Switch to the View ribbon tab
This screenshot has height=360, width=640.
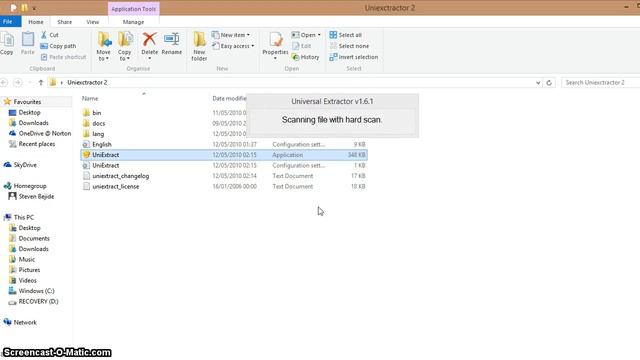(93, 22)
